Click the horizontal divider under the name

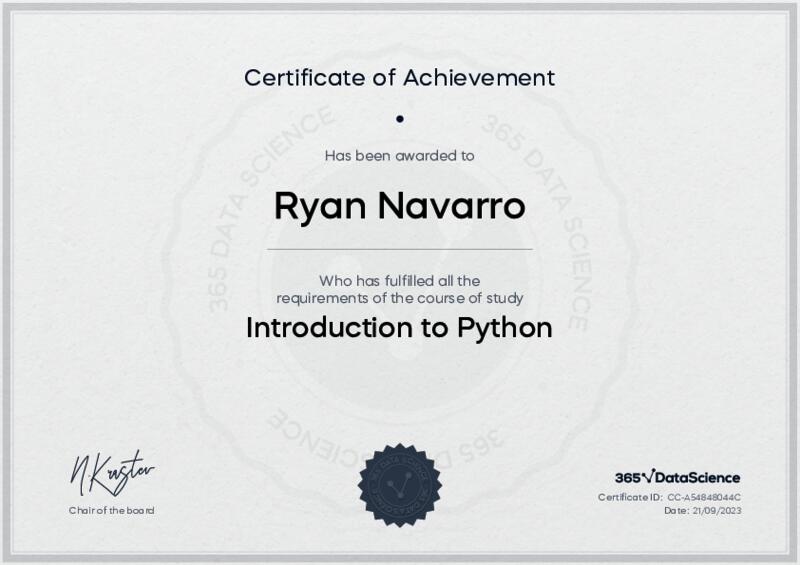(x=399, y=249)
